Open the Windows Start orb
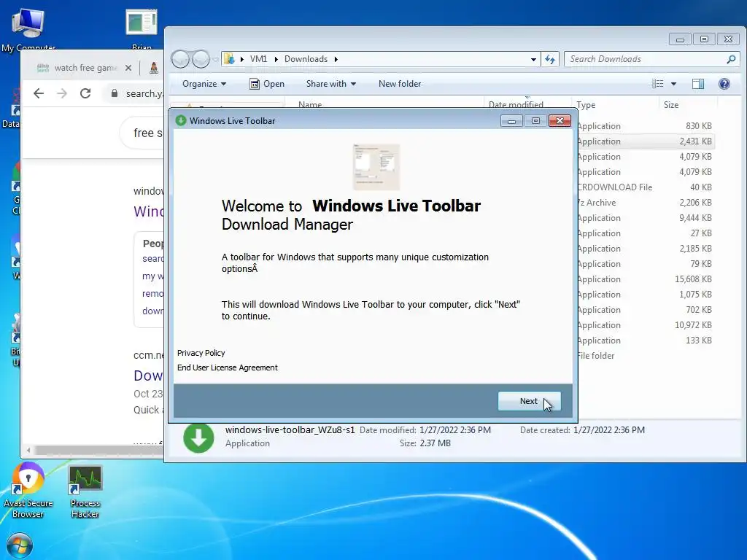 (x=20, y=547)
